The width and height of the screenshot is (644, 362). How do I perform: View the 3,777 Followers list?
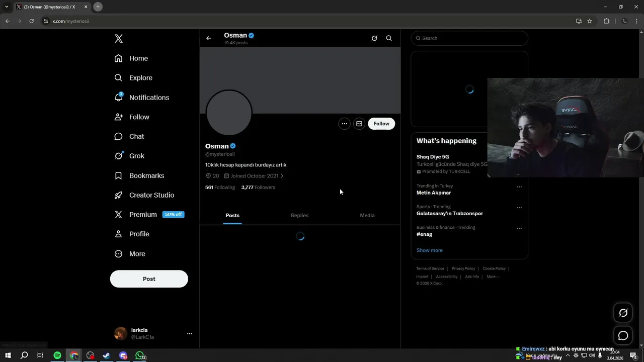click(258, 188)
